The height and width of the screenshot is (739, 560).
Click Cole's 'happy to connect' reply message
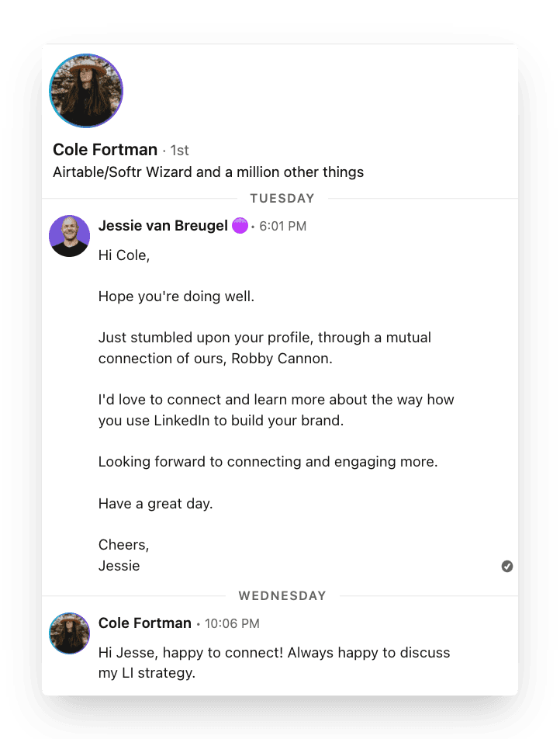(x=274, y=663)
